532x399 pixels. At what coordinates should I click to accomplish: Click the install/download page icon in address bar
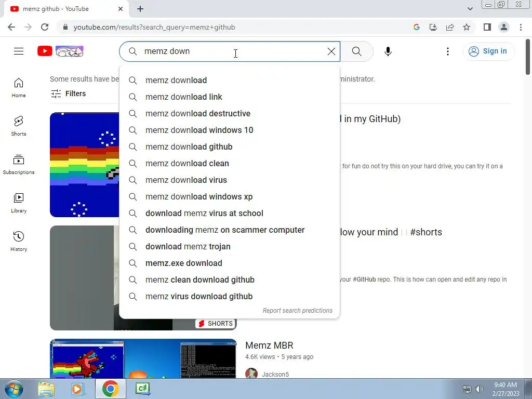tap(433, 27)
